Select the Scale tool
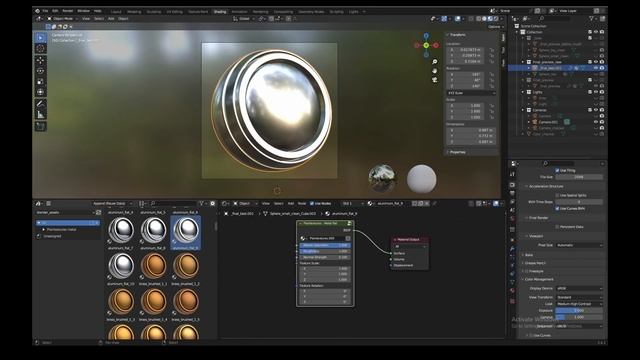Screen dimensions: 640x360 (40, 82)
